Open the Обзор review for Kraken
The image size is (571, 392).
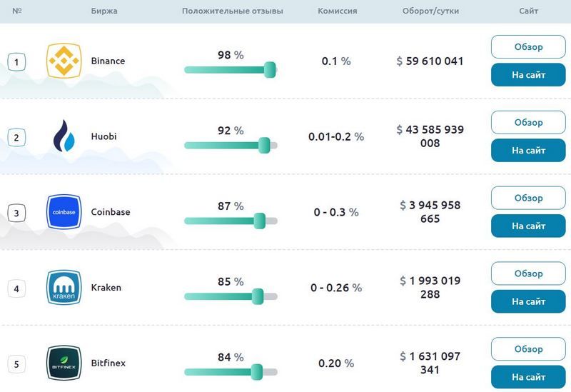point(528,273)
